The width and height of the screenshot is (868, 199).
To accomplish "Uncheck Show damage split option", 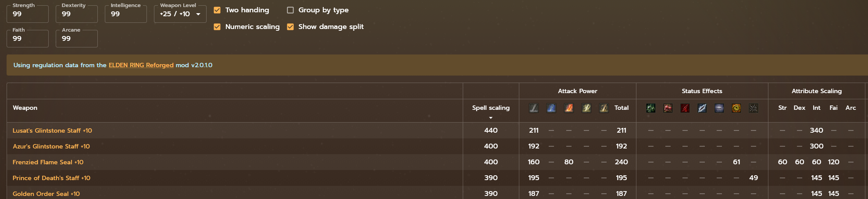I will tap(290, 27).
